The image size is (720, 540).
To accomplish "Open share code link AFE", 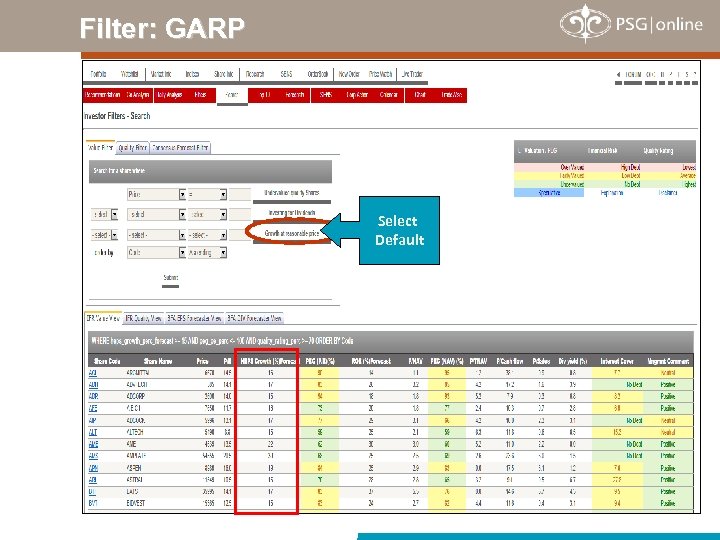I will [x=93, y=408].
